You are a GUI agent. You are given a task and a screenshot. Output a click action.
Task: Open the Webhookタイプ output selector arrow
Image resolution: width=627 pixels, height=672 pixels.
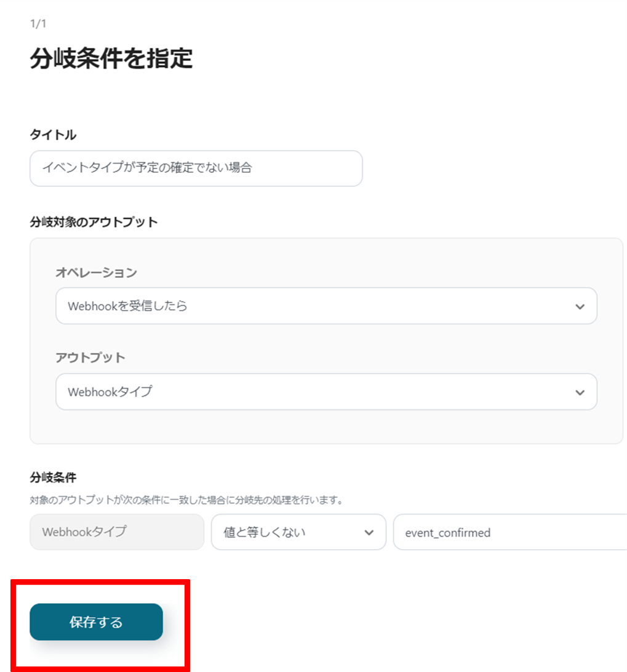pos(579,392)
